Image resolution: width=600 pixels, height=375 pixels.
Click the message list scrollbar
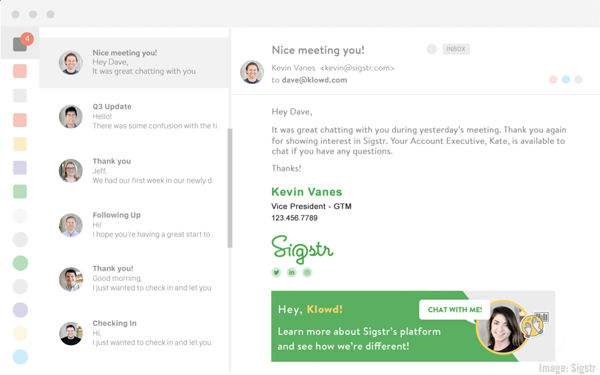tap(230, 188)
